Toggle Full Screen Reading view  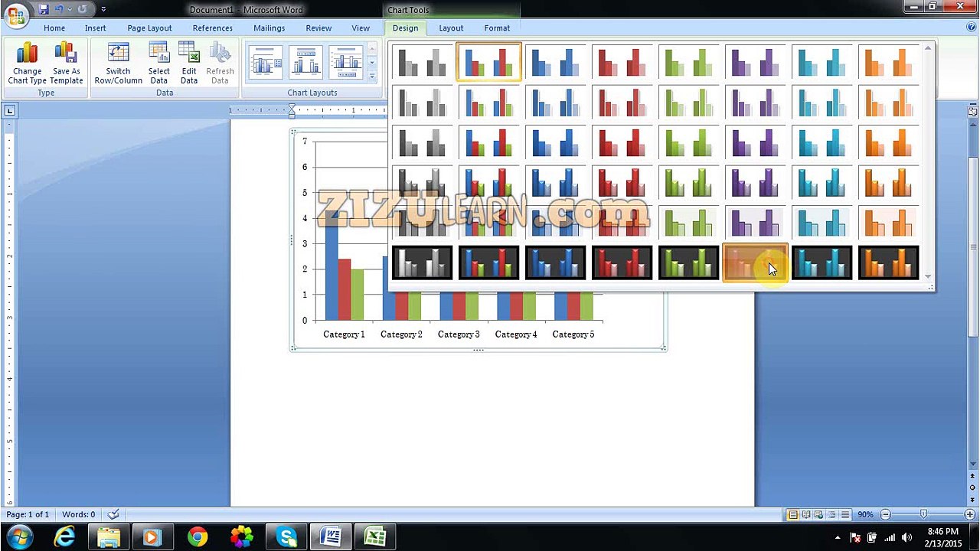(x=806, y=514)
